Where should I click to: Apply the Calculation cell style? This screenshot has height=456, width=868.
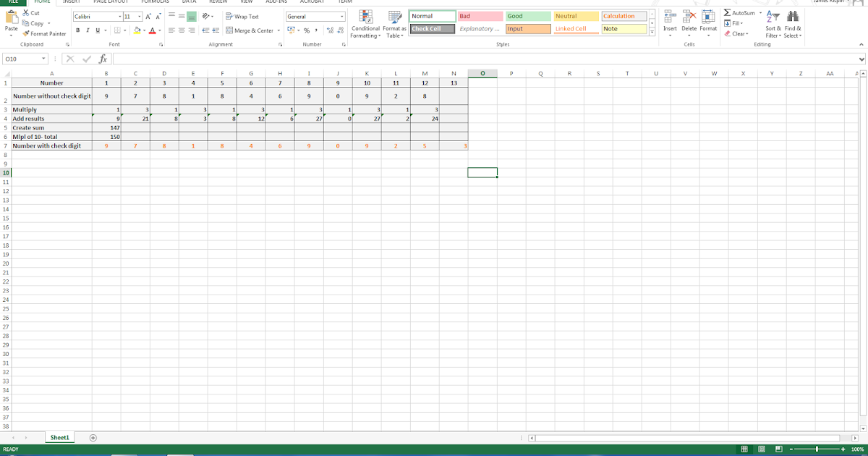(x=624, y=16)
